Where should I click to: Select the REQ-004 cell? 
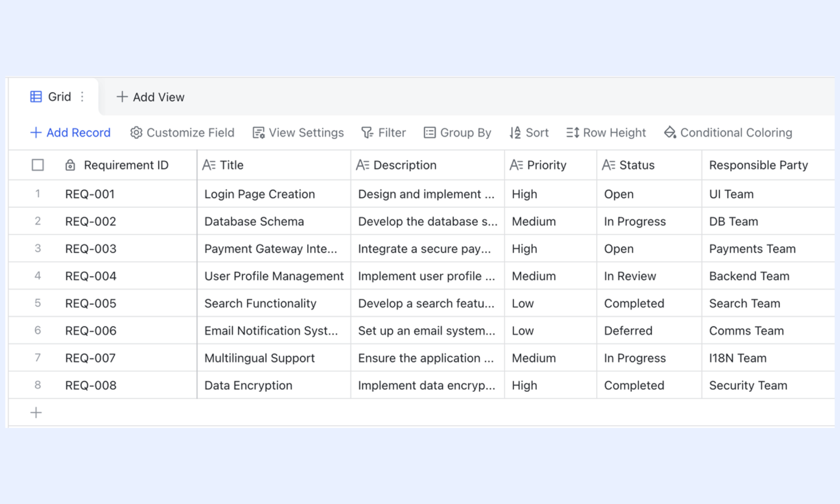127,276
